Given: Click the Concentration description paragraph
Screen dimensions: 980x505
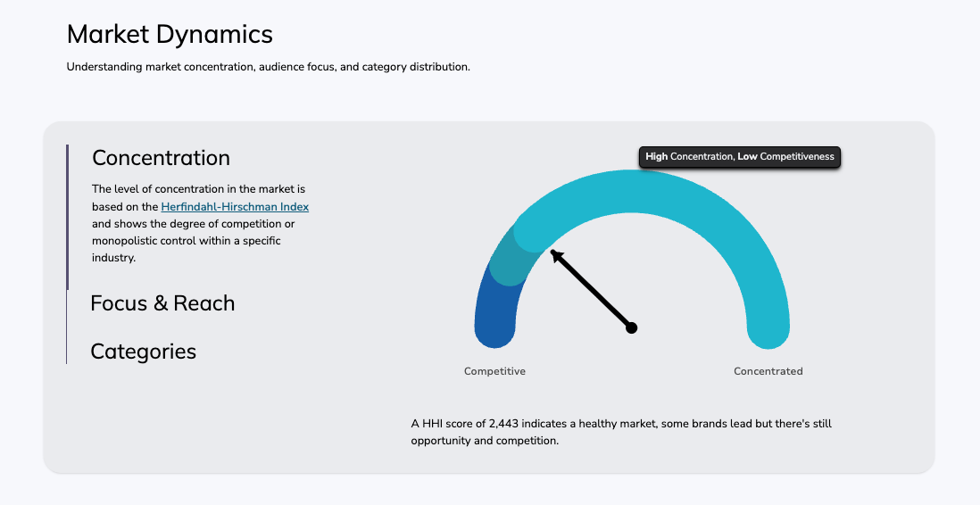Looking at the screenshot, I should [x=199, y=232].
